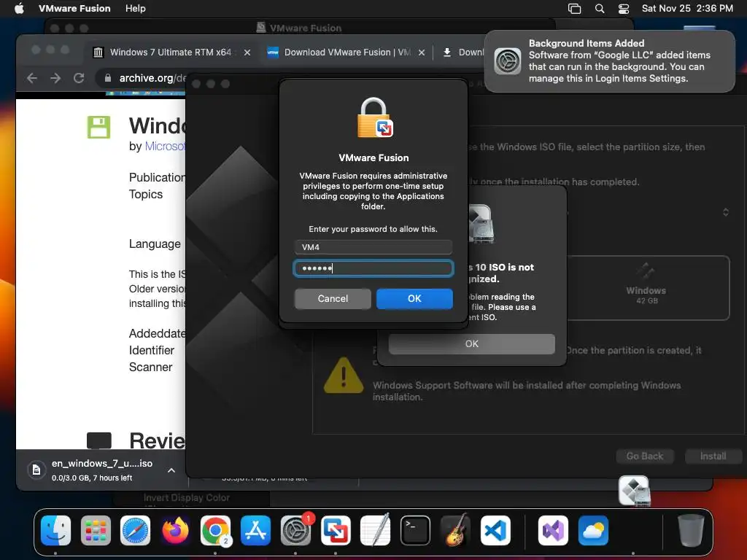Open Control Center in menu bar
747x560 pixels.
coord(624,9)
